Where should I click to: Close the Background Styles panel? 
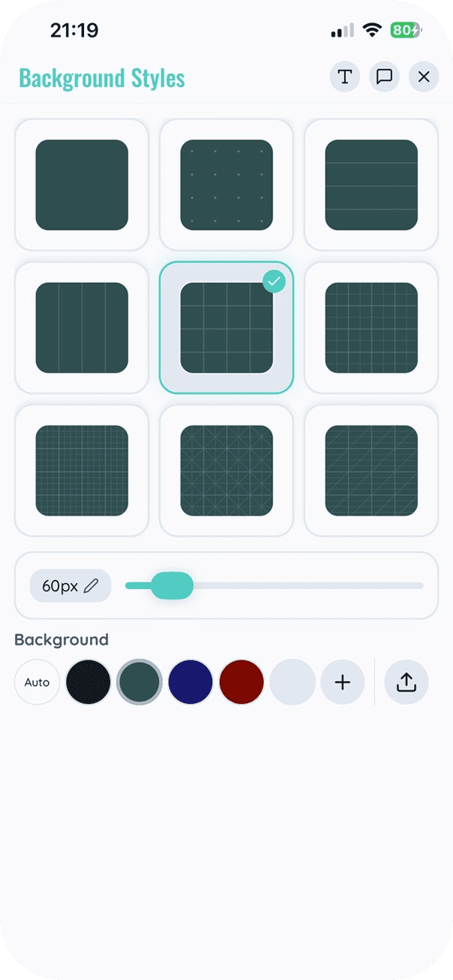424,77
